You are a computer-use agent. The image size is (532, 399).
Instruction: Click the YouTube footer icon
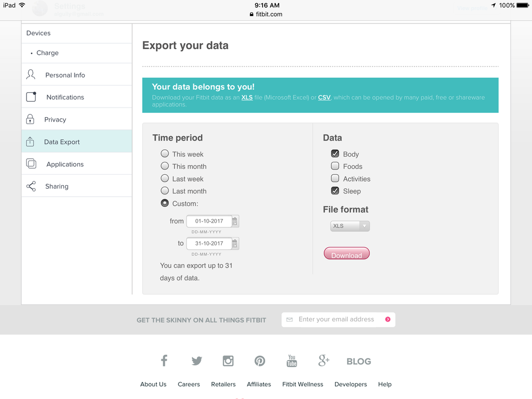291,361
